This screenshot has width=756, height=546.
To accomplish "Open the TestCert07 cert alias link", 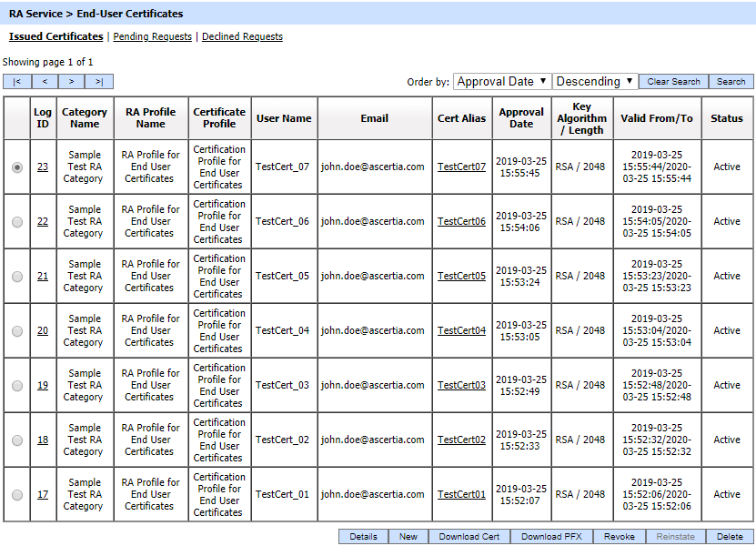I will coord(461,167).
